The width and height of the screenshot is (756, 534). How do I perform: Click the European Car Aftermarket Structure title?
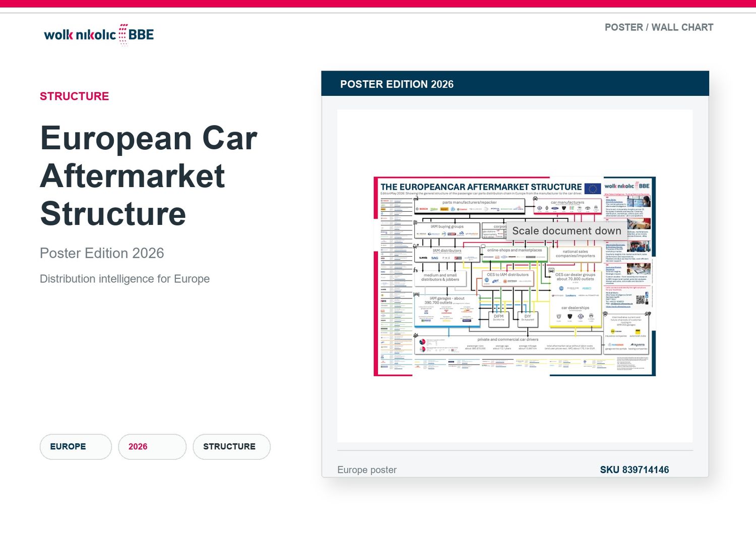click(149, 176)
